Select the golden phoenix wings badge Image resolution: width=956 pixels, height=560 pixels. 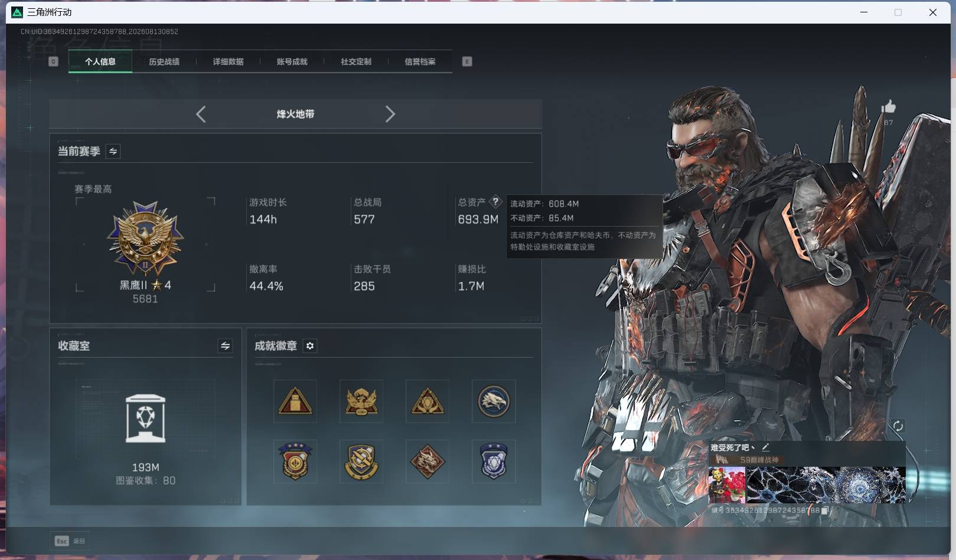(x=361, y=401)
